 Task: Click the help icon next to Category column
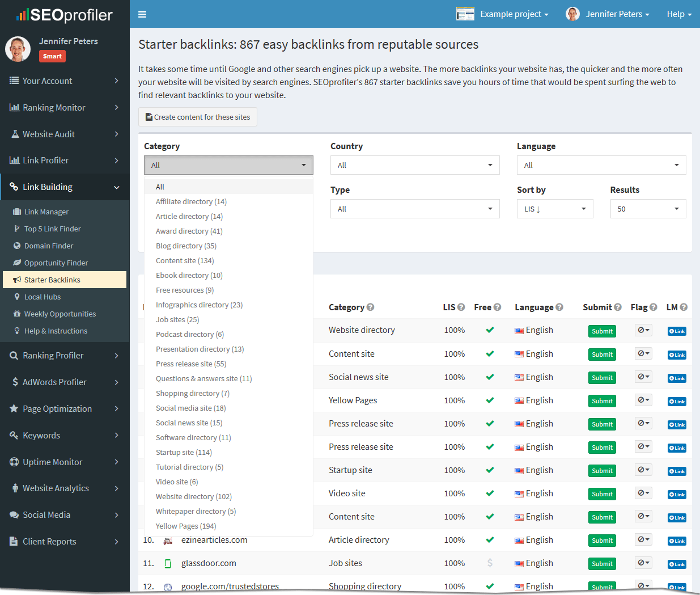(370, 307)
